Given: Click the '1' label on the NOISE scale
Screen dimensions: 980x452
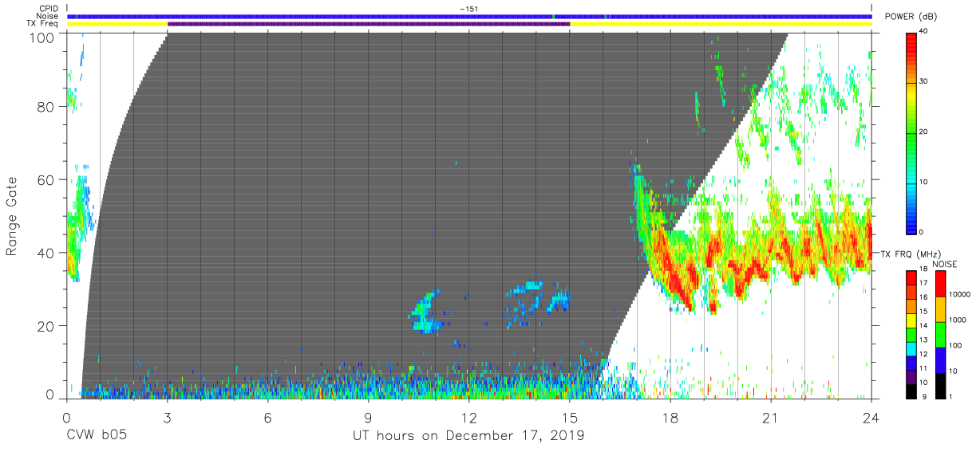Looking at the screenshot, I should tap(951, 396).
